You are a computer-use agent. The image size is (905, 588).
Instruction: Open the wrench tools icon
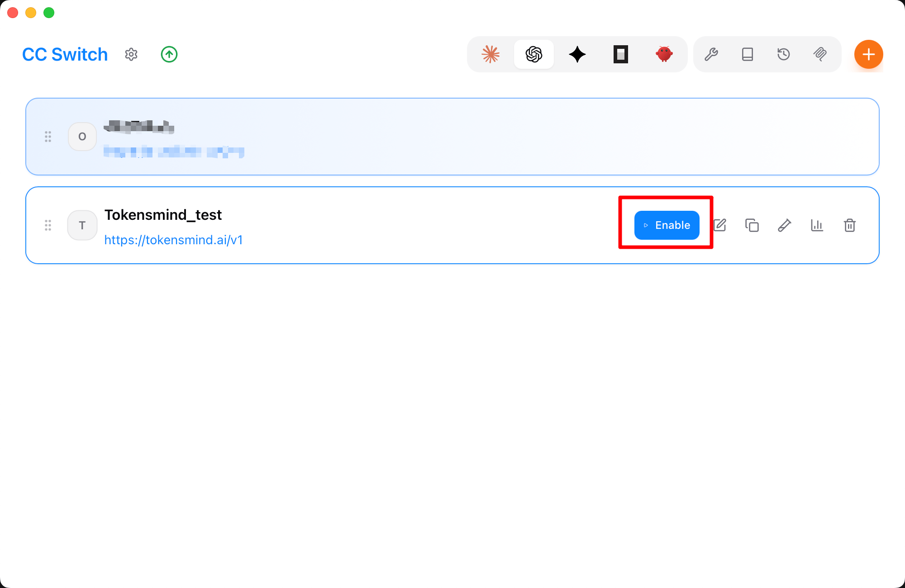click(711, 54)
